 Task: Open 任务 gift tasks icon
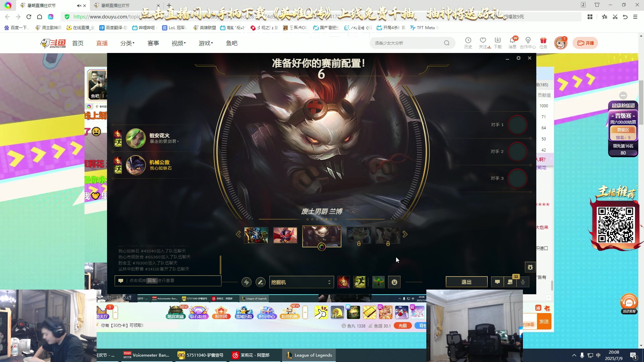pos(543,43)
